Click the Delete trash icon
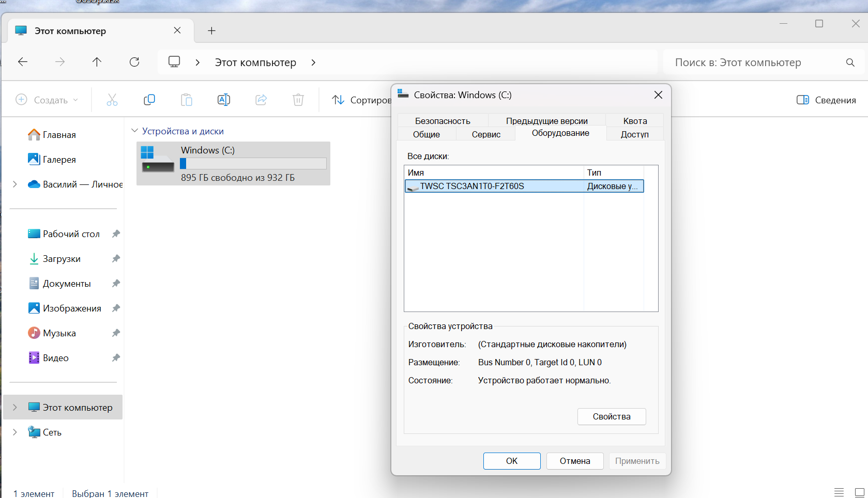This screenshot has width=868, height=498. (298, 100)
